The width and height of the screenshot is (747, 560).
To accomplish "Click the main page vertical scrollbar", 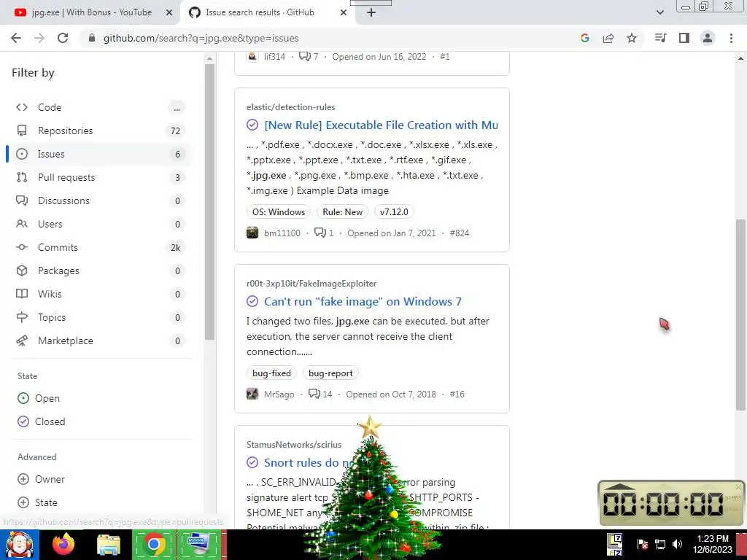I will tap(740, 314).
